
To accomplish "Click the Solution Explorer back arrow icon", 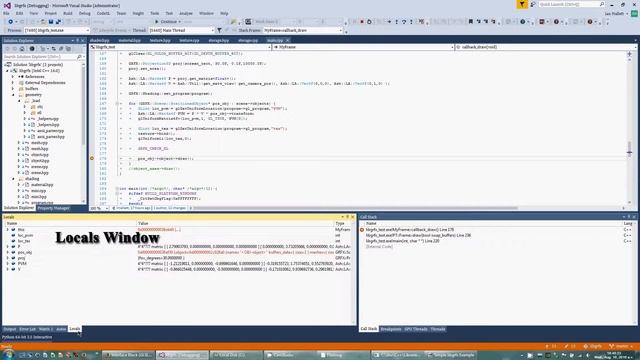I will 7,49.
